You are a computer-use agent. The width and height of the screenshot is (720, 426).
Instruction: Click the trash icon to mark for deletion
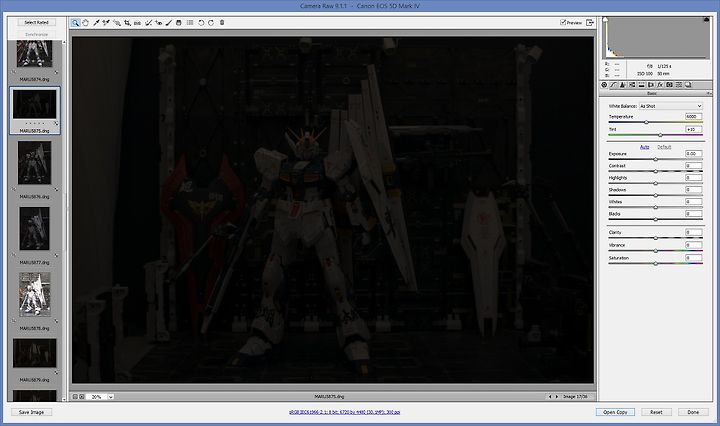(222, 22)
